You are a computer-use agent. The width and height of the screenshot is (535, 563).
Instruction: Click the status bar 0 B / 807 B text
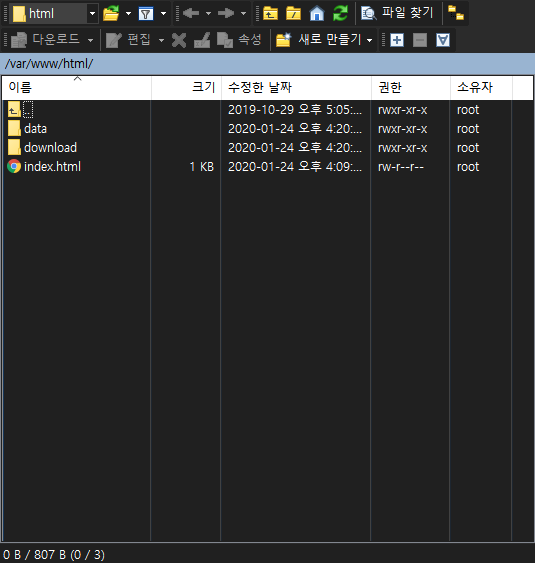point(54,555)
